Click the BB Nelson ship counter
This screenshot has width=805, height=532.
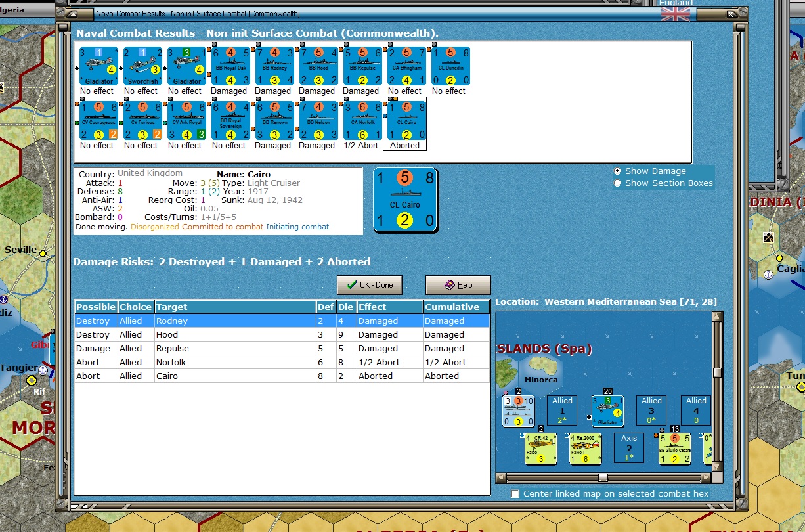coord(317,120)
